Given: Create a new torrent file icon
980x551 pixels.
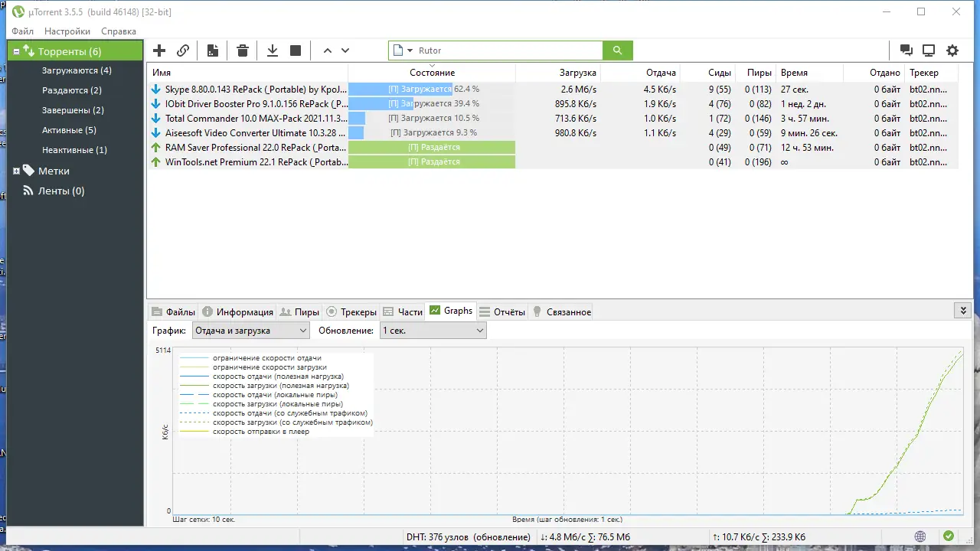Looking at the screenshot, I should click(x=212, y=50).
